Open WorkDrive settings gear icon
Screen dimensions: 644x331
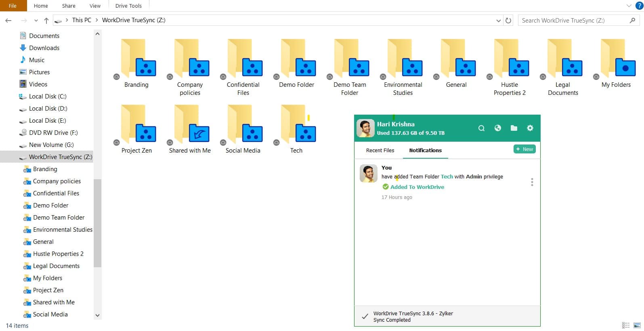pos(530,128)
